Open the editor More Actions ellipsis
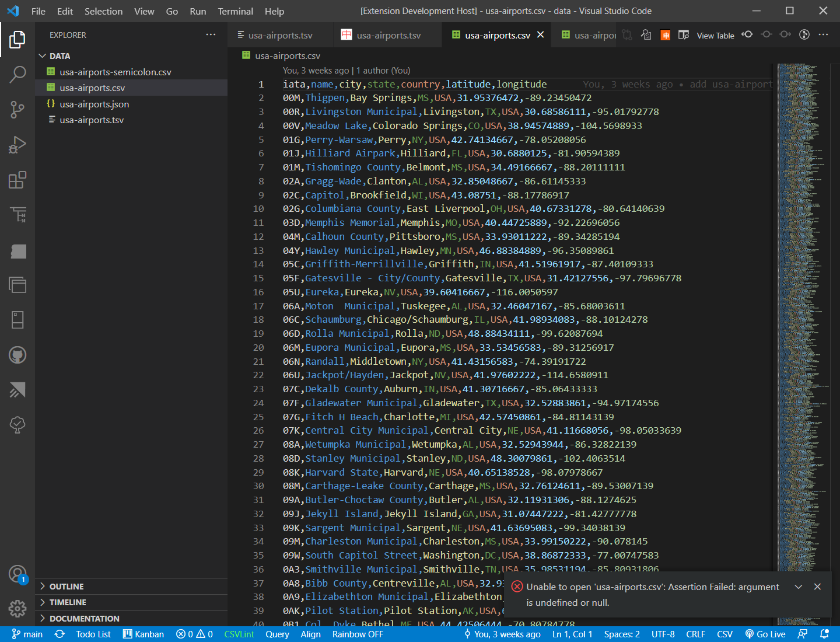 pos(823,34)
